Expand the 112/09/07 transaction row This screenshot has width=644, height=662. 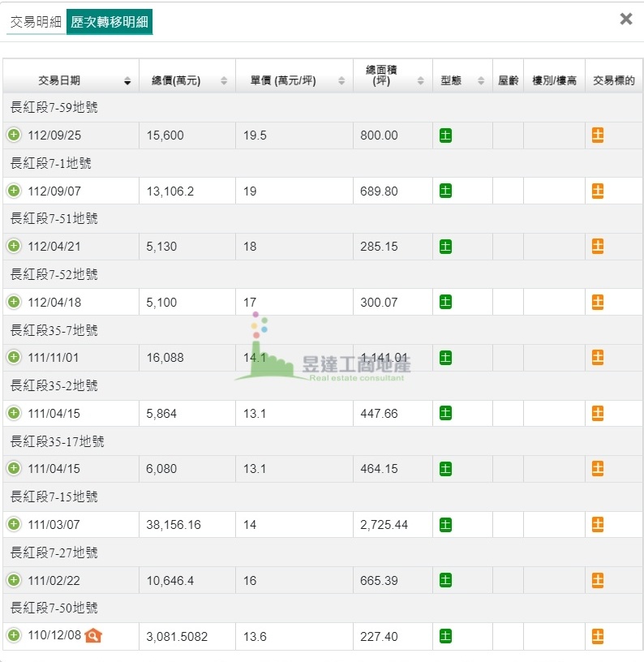[14, 191]
